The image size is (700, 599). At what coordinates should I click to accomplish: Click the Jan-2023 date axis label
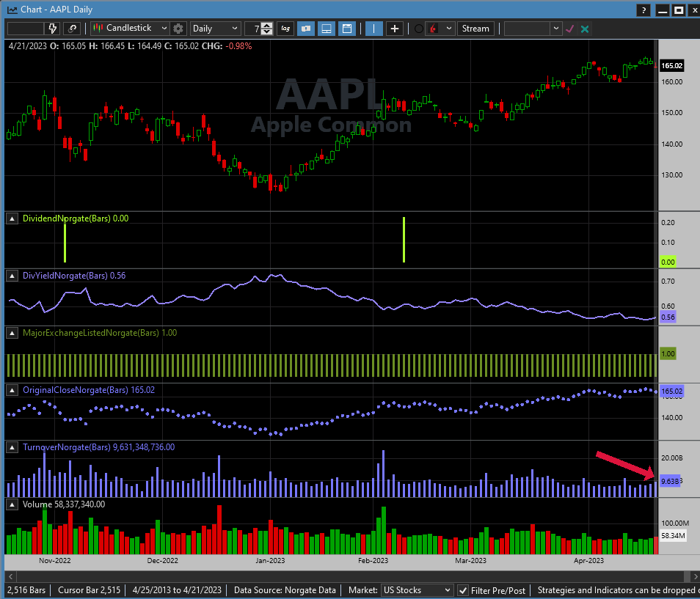270,560
